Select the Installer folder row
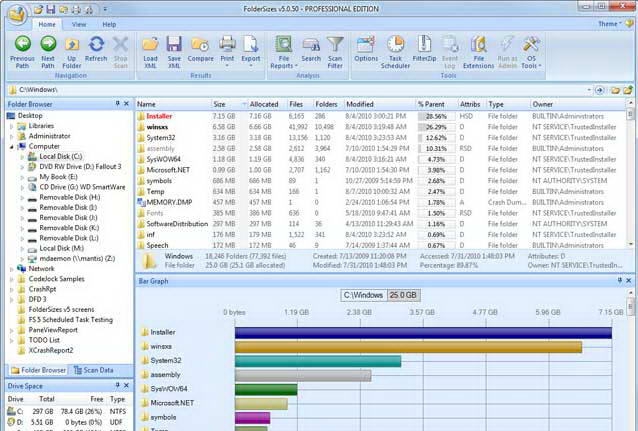The image size is (638, 431). 380,116
